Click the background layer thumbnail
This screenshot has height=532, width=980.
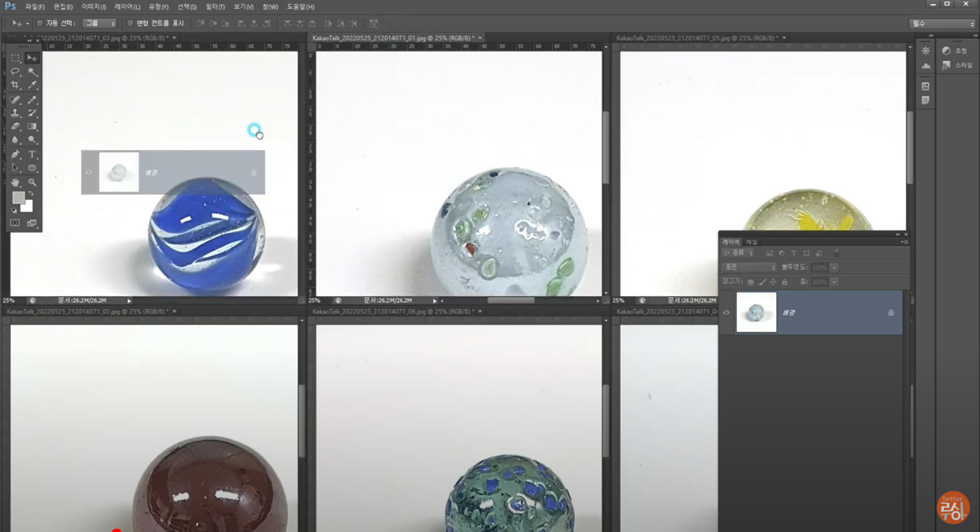tap(756, 312)
